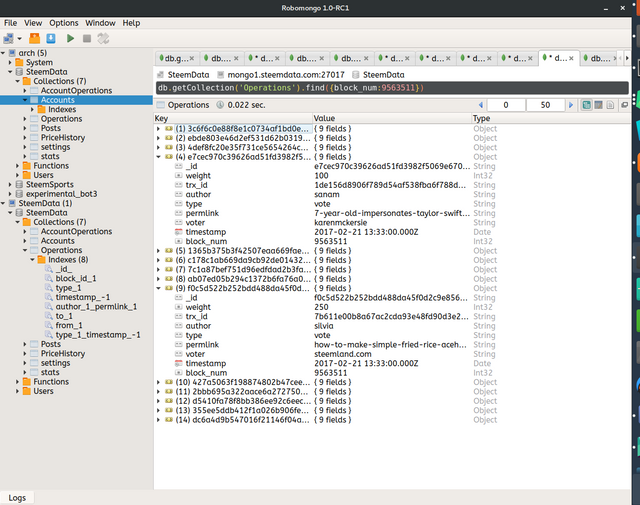The image size is (640, 505).
Task: Click the query editor with find block_num
Action: [x=392, y=88]
